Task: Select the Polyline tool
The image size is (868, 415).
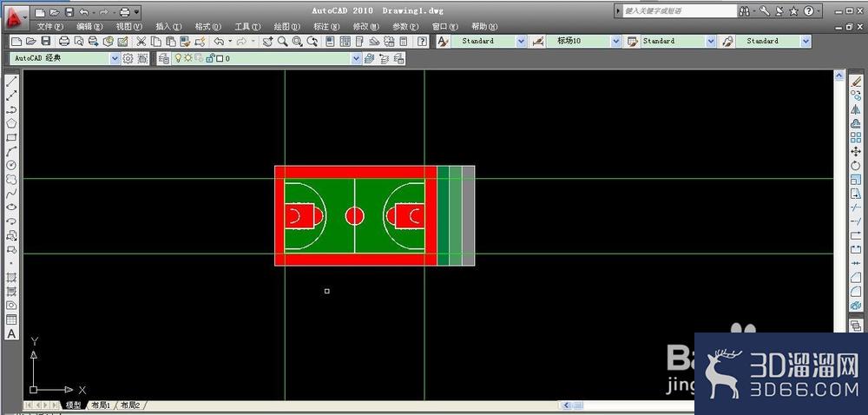Action: pos(11,109)
